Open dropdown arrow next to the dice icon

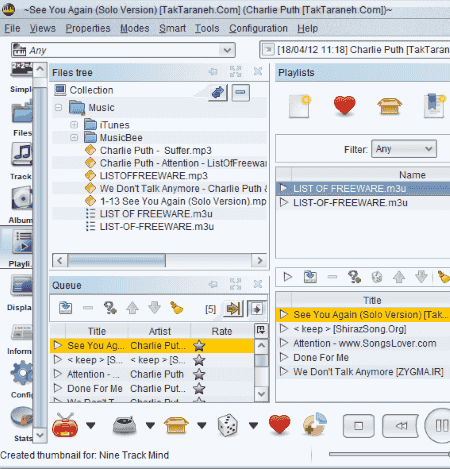pos(253,425)
